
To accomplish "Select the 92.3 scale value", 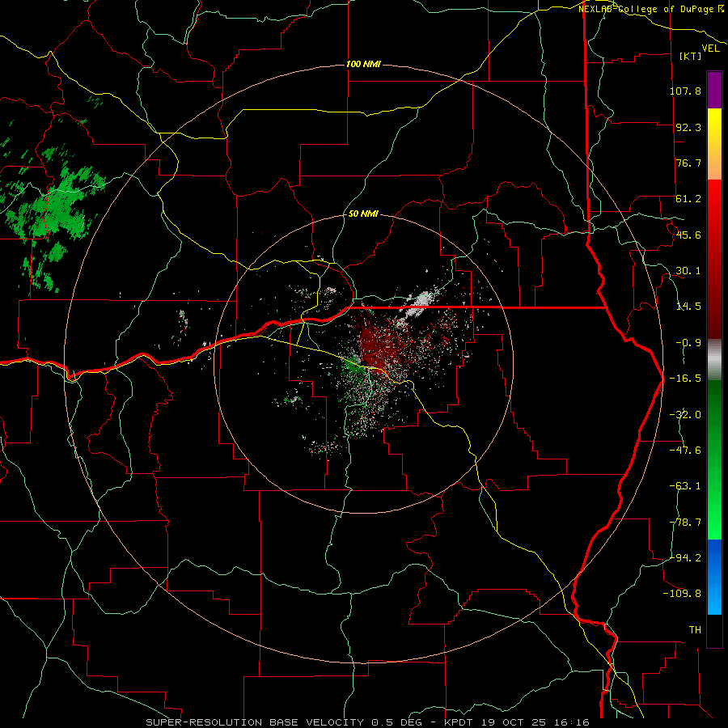I will 688,127.
